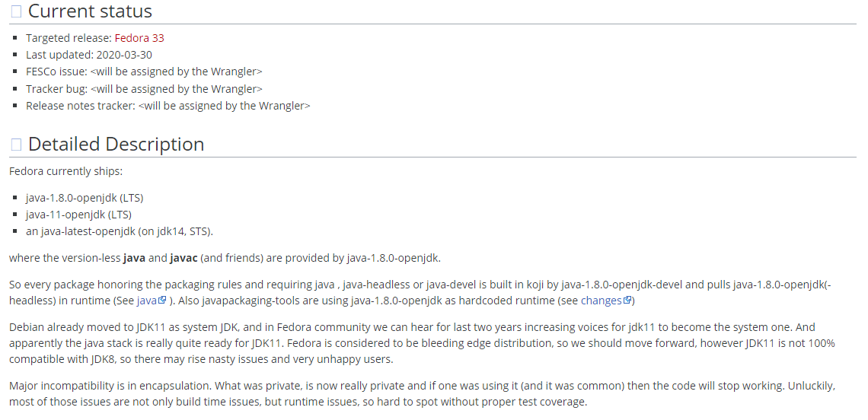868x420 pixels.
Task: Click the Current status heading
Action: tap(90, 12)
